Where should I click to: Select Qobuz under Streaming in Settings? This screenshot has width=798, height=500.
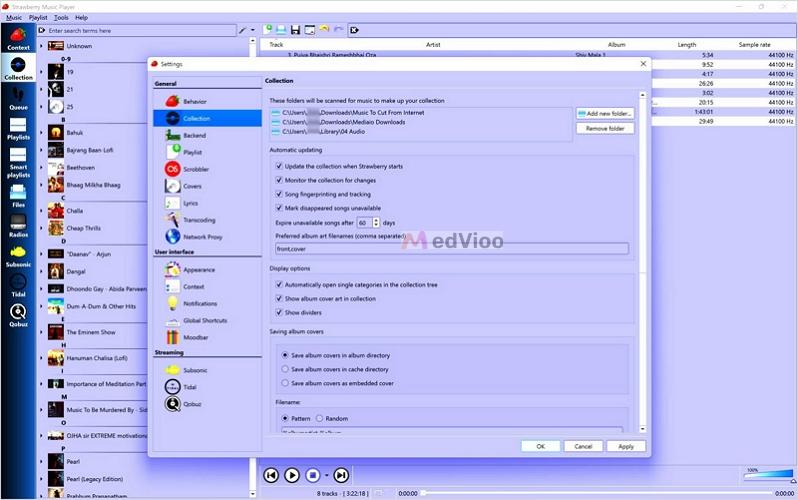tap(207, 404)
